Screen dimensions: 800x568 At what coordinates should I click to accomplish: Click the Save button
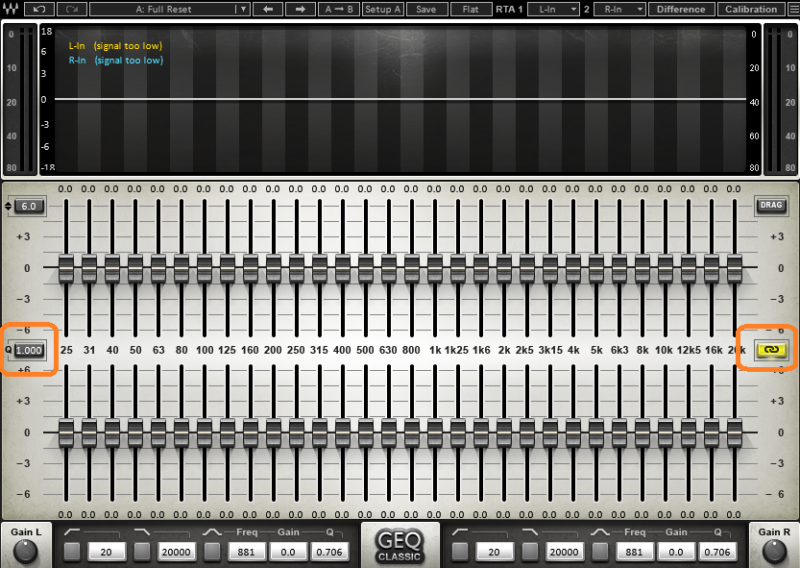(x=426, y=9)
